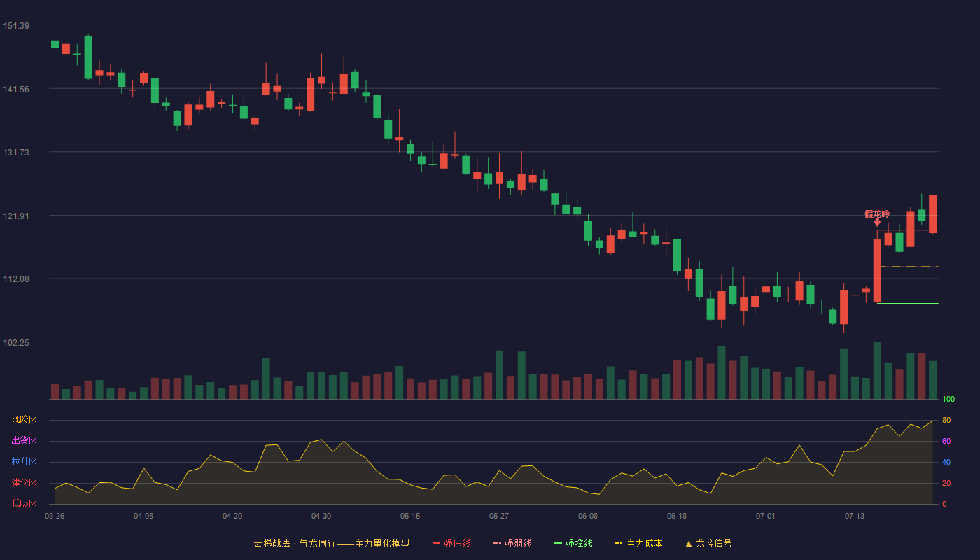Click the purple 60 indicator scale value
The width and height of the screenshot is (980, 560).
(x=946, y=441)
